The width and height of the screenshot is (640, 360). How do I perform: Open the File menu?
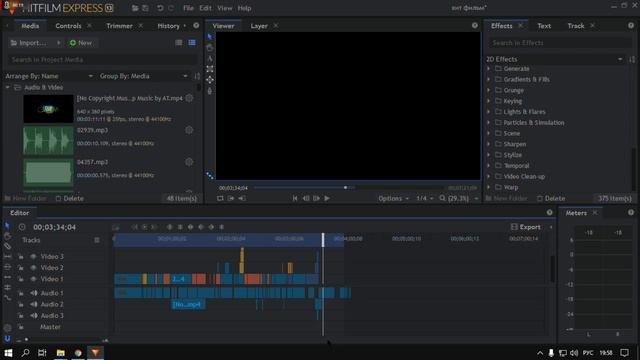pos(188,8)
